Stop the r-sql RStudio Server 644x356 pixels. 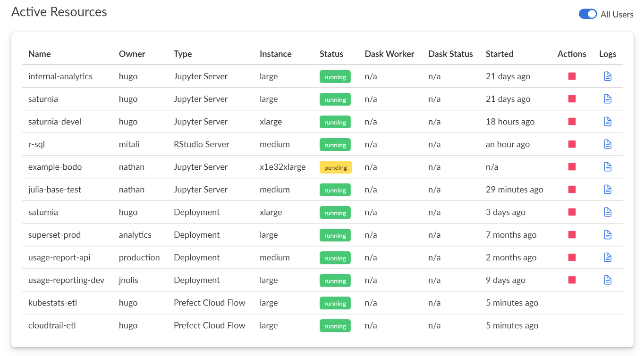572,144
